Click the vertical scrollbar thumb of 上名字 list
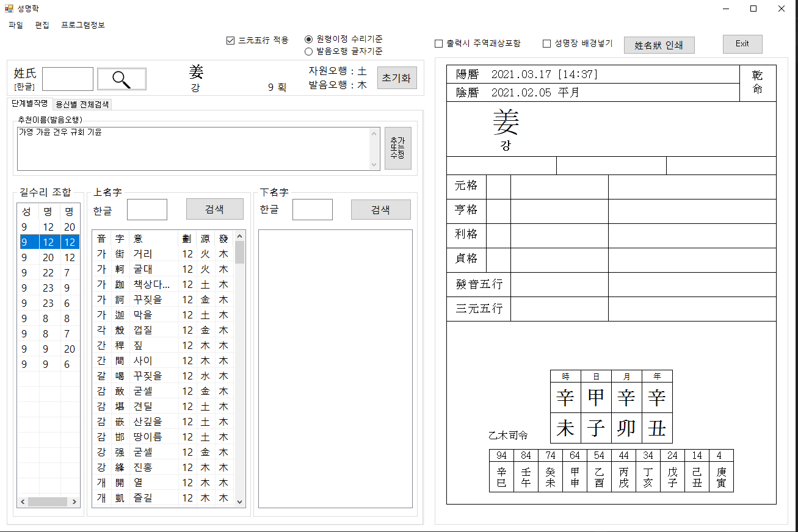 point(240,252)
